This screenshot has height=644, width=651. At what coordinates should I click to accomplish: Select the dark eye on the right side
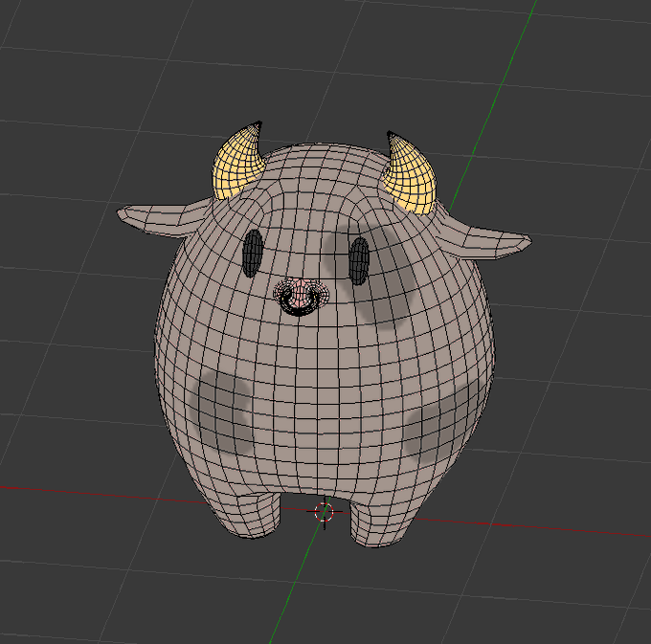[359, 260]
